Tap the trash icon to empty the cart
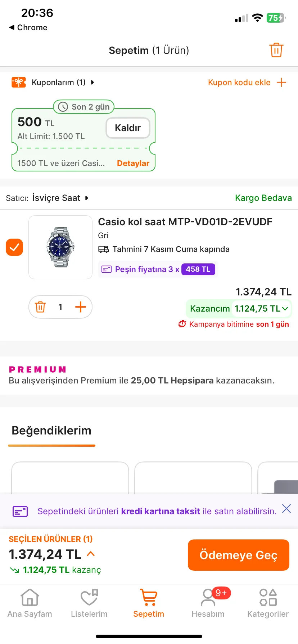The width and height of the screenshot is (298, 644). click(276, 50)
